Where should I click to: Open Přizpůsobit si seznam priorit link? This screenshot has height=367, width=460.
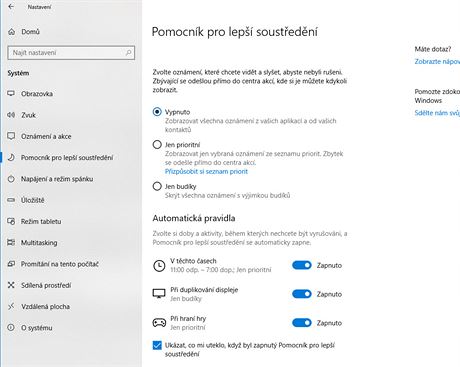[206, 171]
